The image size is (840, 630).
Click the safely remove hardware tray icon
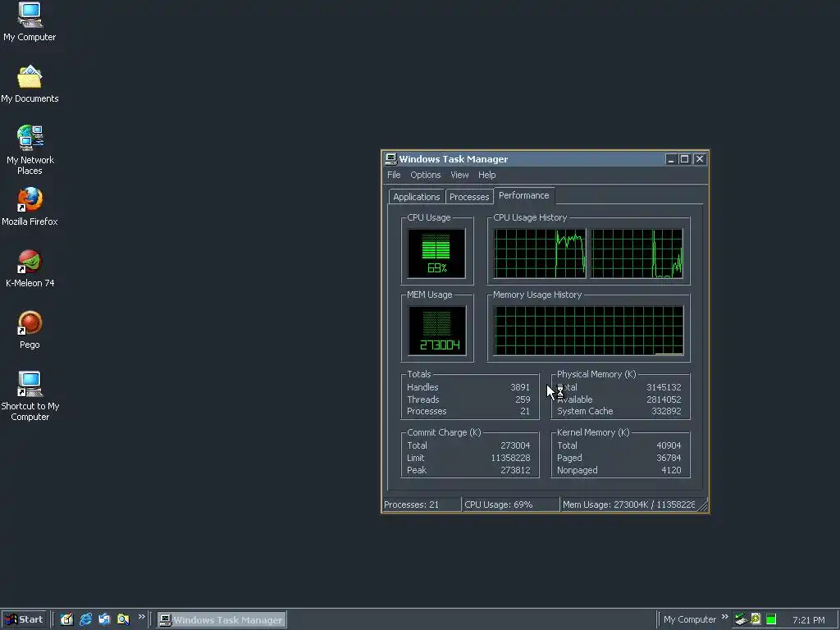(x=741, y=619)
